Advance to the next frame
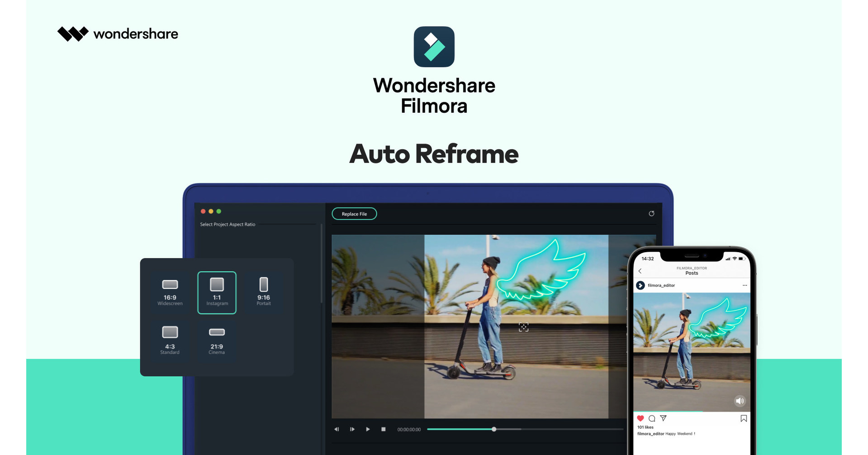This screenshot has height=455, width=868. click(352, 429)
